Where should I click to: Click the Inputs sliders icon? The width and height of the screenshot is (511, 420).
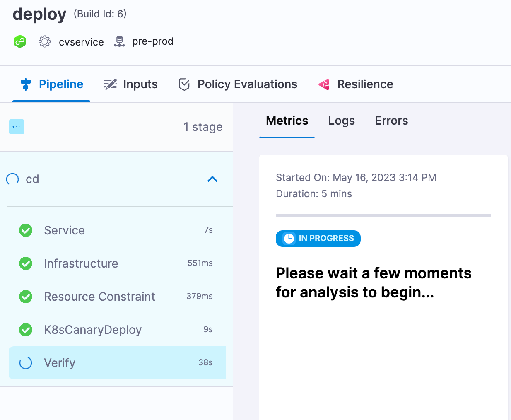pos(109,84)
